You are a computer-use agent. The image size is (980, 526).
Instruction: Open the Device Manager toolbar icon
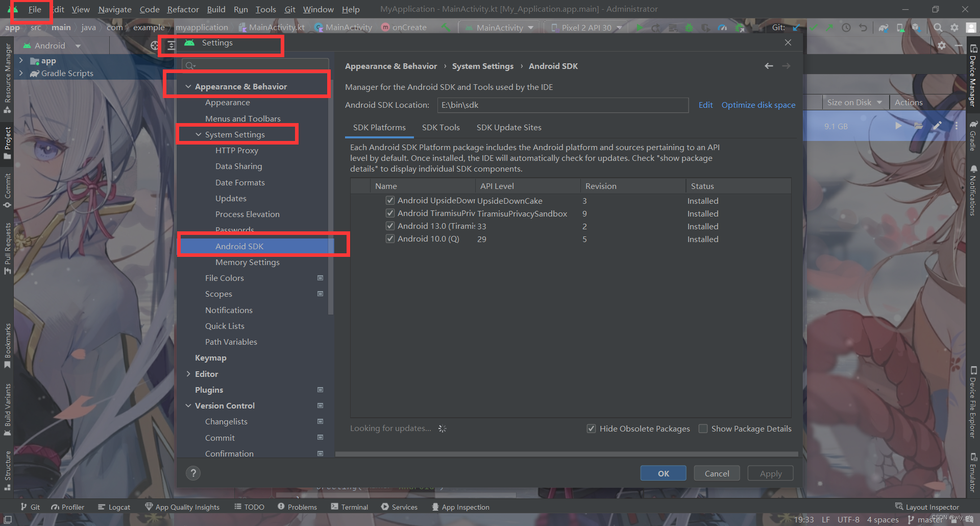tap(900, 28)
